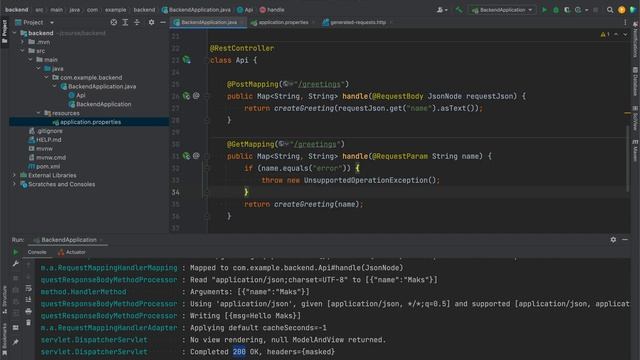Open the editor tabs more options menu

coord(625,22)
